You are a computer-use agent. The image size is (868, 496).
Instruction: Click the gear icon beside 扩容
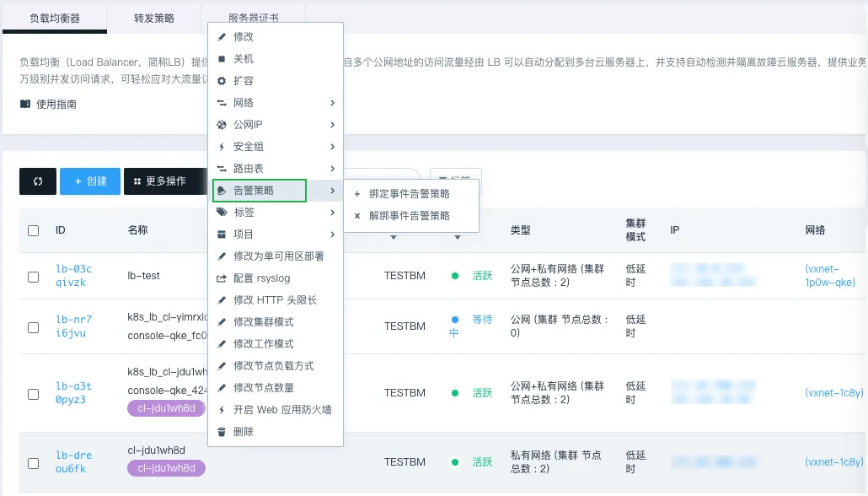(x=222, y=81)
